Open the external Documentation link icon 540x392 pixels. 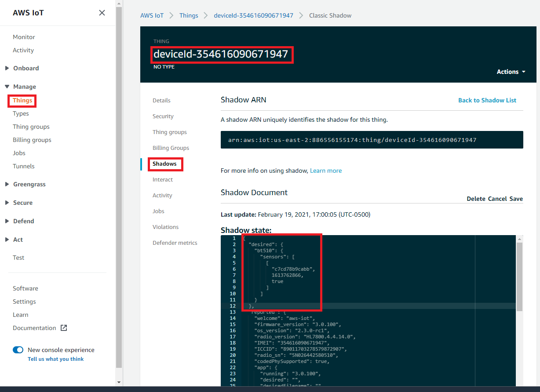coord(64,328)
